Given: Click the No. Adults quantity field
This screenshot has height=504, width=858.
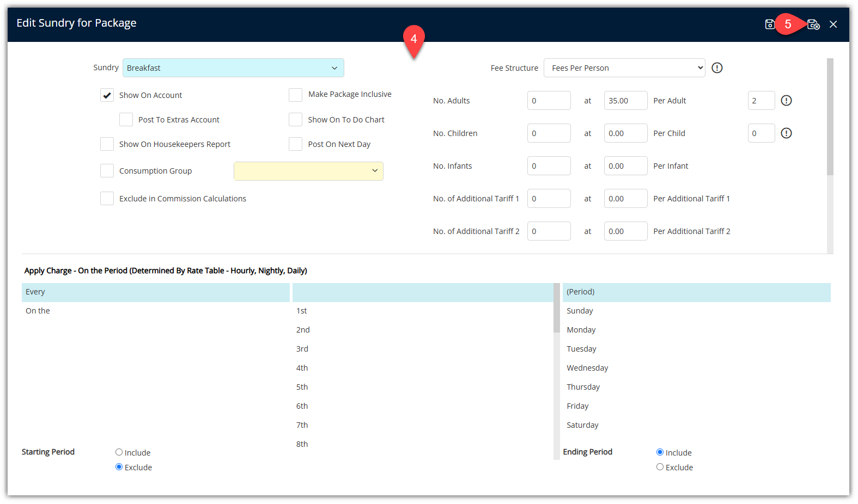Looking at the screenshot, I should click(549, 100).
